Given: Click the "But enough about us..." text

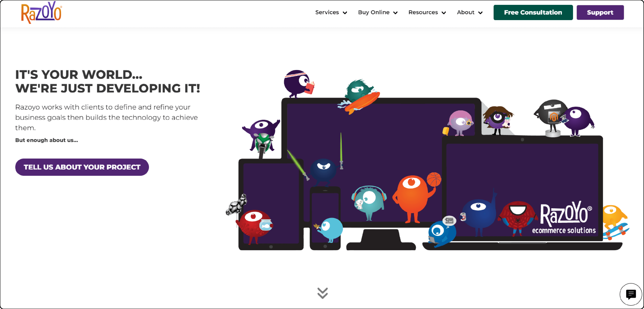Looking at the screenshot, I should pyautogui.click(x=47, y=140).
